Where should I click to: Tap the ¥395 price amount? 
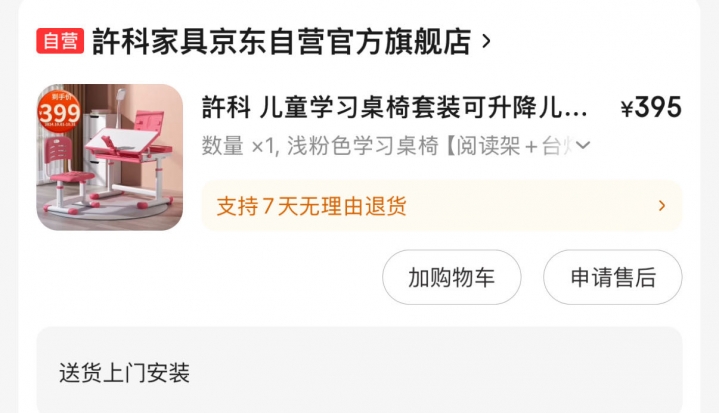[651, 108]
